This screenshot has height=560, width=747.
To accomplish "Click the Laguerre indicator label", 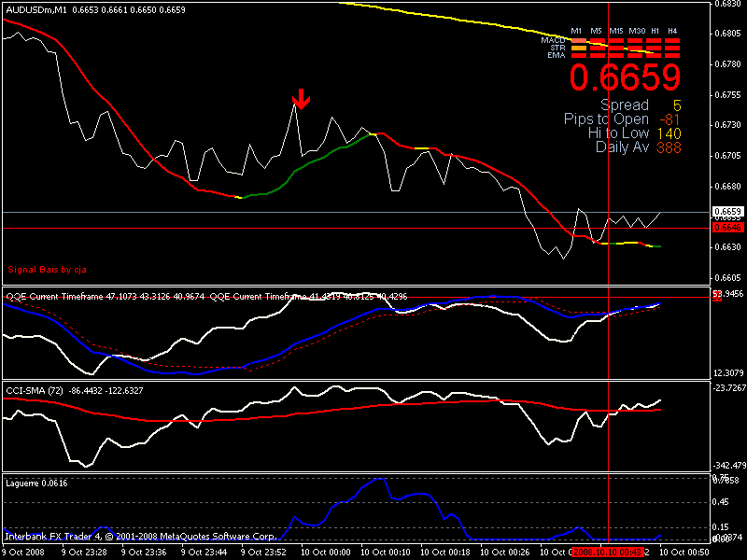I will point(25,483).
